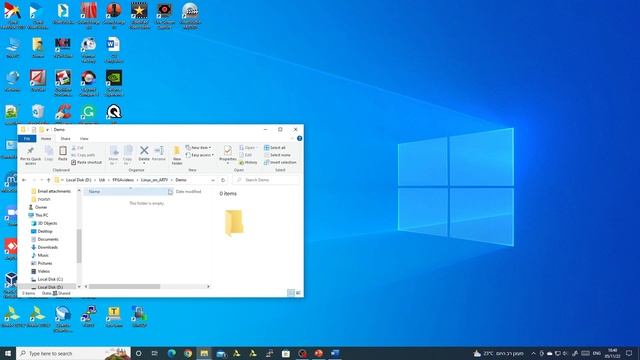Click the Delete X icon in the ribbon
The height and width of the screenshot is (360, 640).
pyautogui.click(x=144, y=151)
